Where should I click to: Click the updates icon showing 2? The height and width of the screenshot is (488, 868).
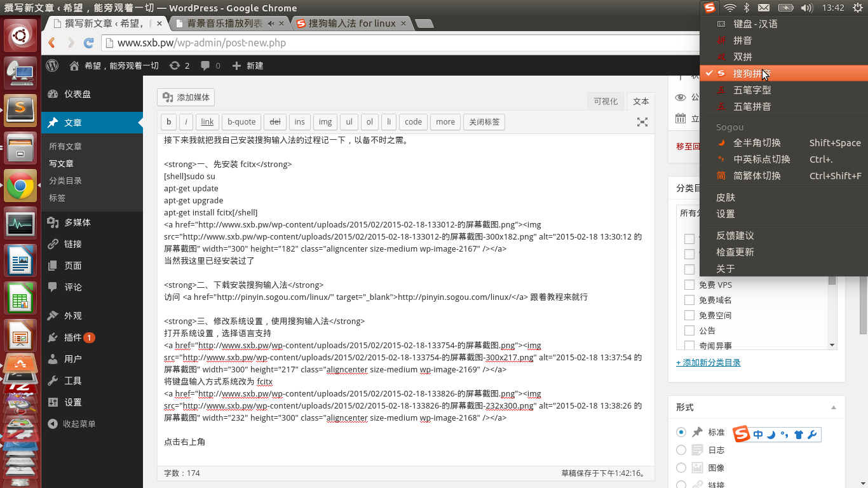(179, 65)
